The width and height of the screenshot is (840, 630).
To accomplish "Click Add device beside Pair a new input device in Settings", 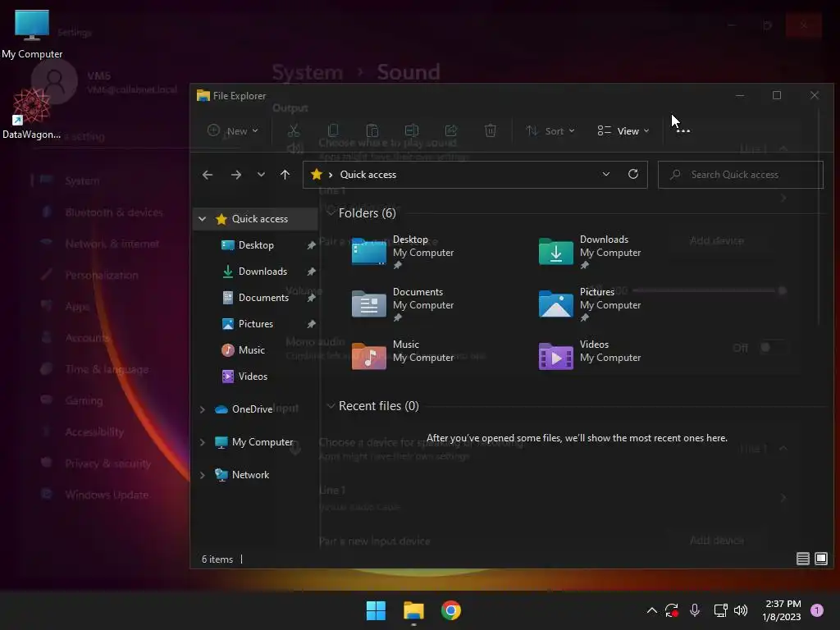I will click(x=717, y=541).
